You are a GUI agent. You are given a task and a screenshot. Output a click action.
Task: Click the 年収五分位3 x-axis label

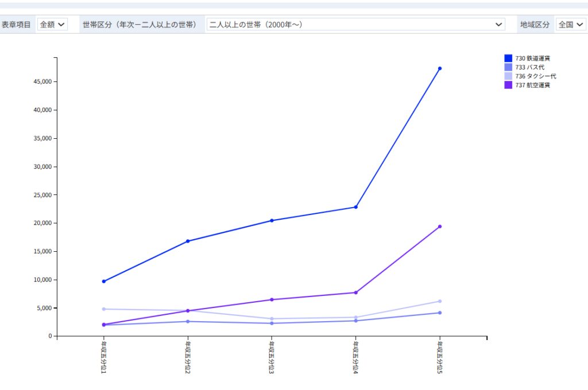click(x=271, y=358)
